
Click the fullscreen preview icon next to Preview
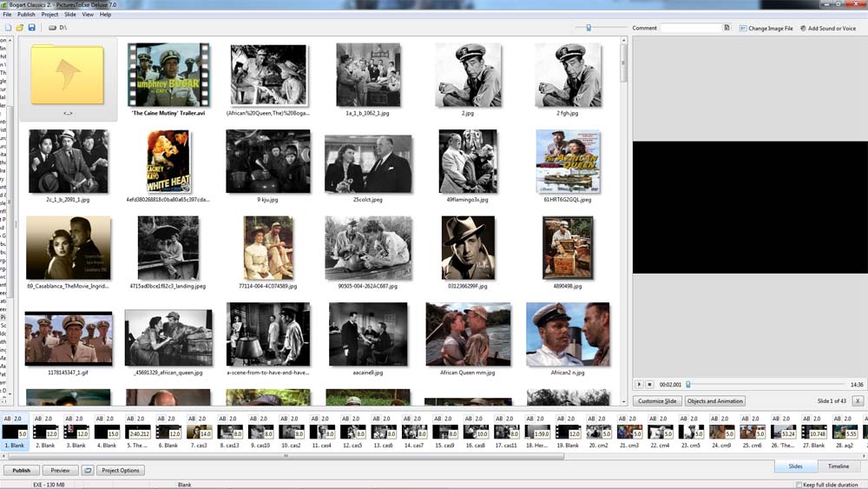[88, 470]
